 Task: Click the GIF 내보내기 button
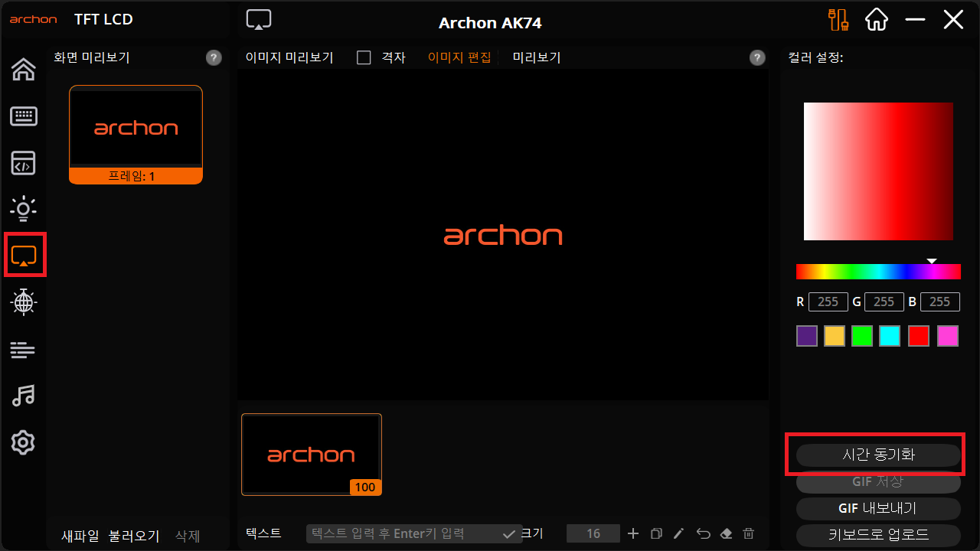(x=879, y=509)
